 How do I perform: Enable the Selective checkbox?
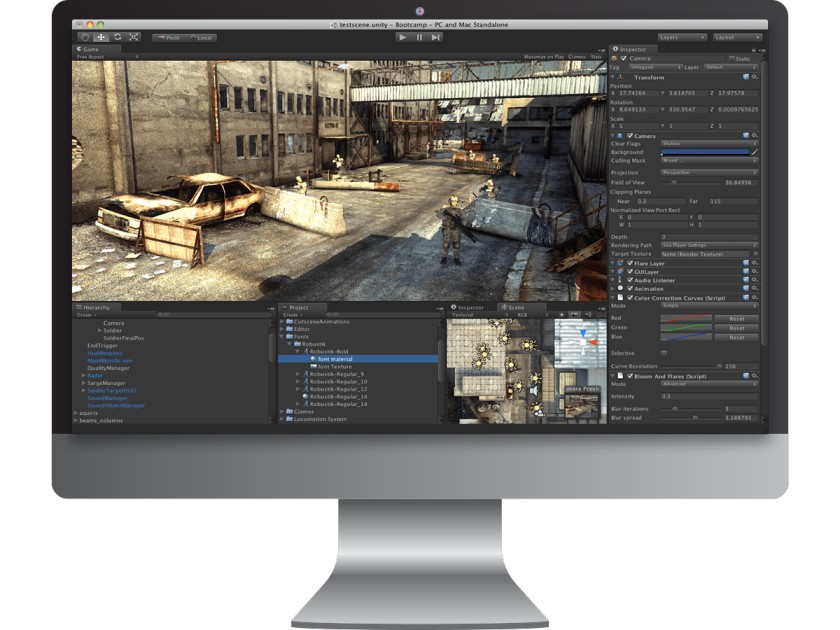coord(664,353)
